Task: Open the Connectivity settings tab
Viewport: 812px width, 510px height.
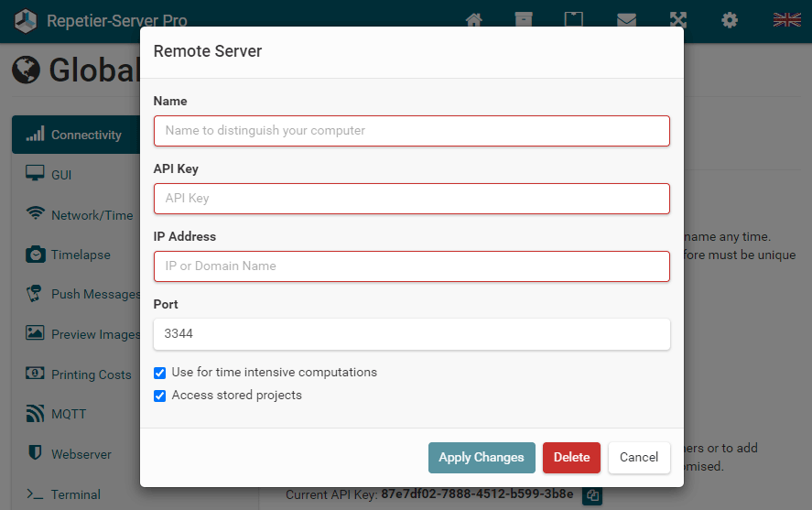Action: (x=76, y=135)
